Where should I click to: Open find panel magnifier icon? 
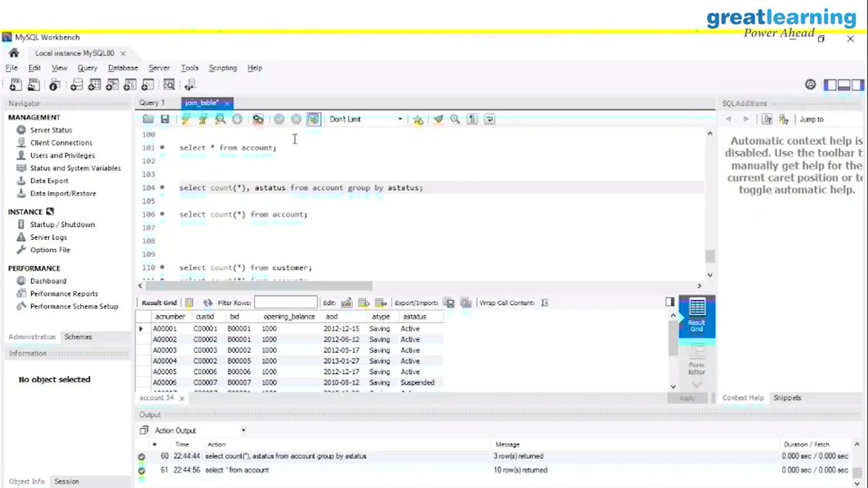[x=455, y=119]
